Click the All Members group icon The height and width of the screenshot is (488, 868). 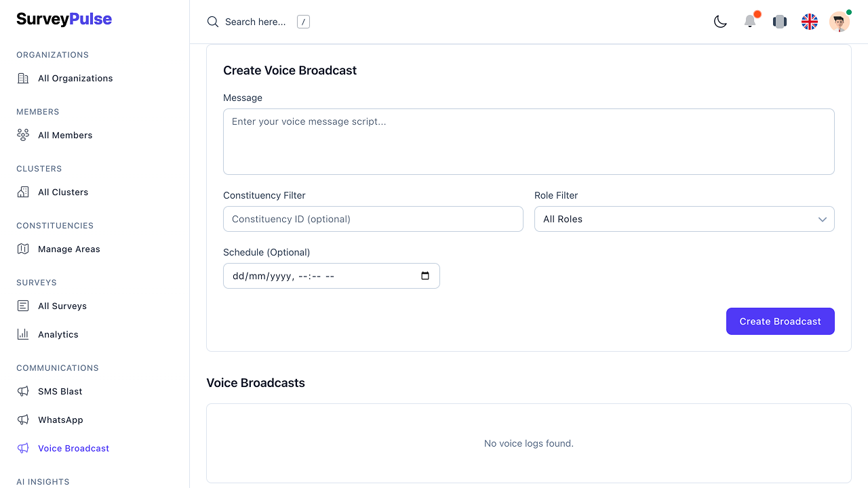pyautogui.click(x=23, y=136)
